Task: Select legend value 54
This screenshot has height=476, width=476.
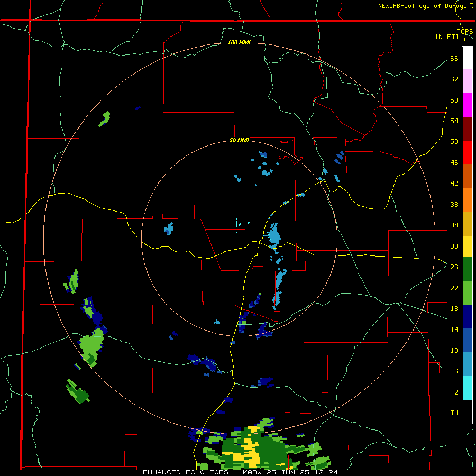Action: (x=454, y=121)
